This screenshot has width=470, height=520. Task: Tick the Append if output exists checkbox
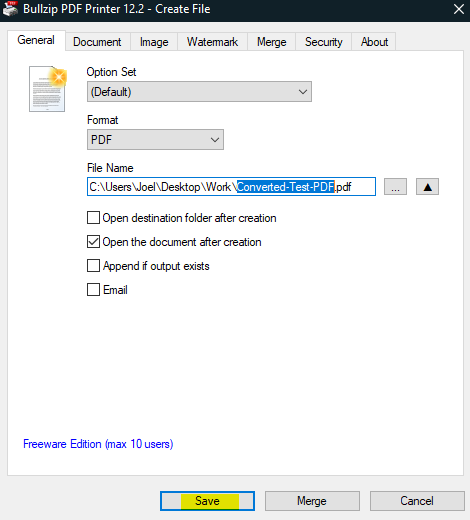(93, 266)
